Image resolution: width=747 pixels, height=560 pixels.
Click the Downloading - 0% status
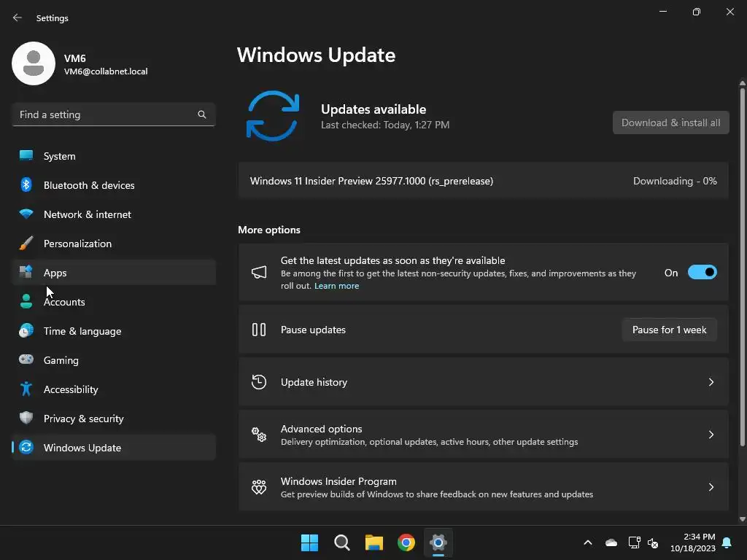pyautogui.click(x=675, y=181)
